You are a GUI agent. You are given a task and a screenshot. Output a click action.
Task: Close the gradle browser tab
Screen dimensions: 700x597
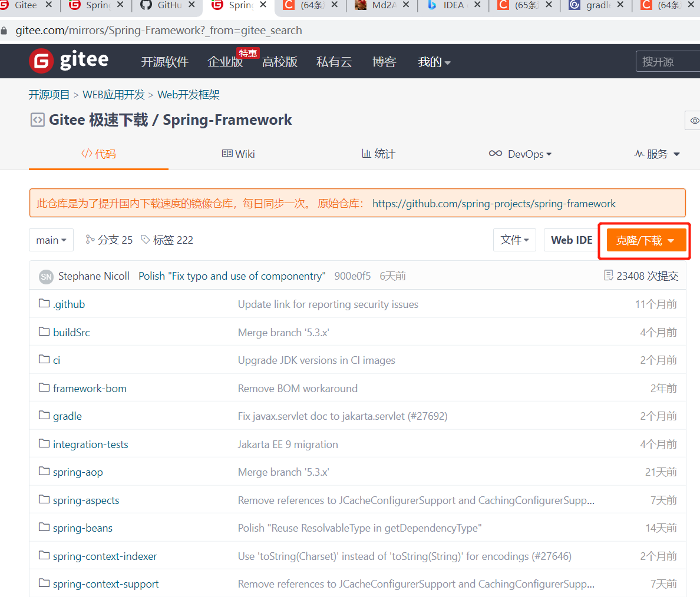click(620, 5)
